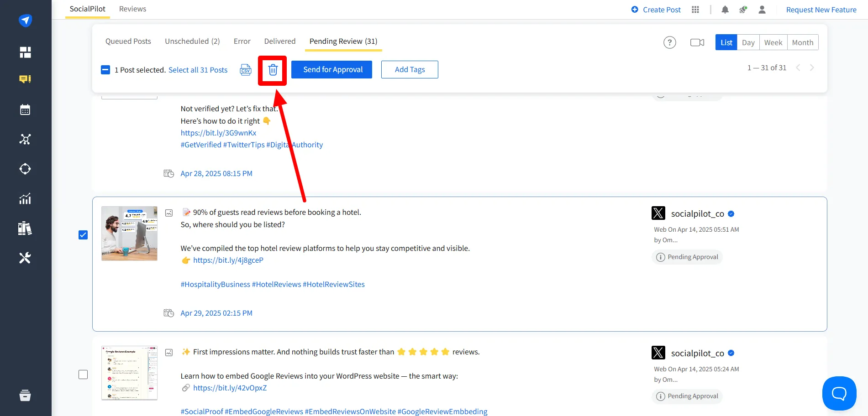Image resolution: width=868 pixels, height=416 pixels.
Task: Click the X logo beside first socialpilot_co
Action: [x=658, y=213]
